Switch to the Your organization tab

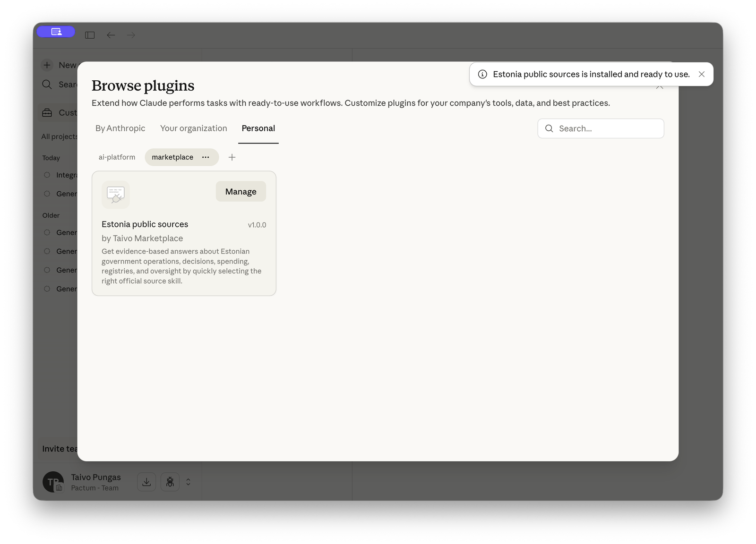(x=193, y=128)
